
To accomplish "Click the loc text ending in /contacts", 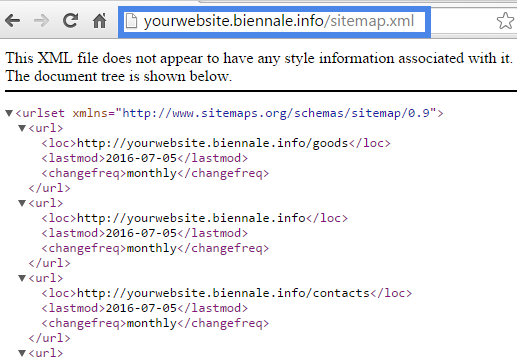I will click(x=223, y=293).
